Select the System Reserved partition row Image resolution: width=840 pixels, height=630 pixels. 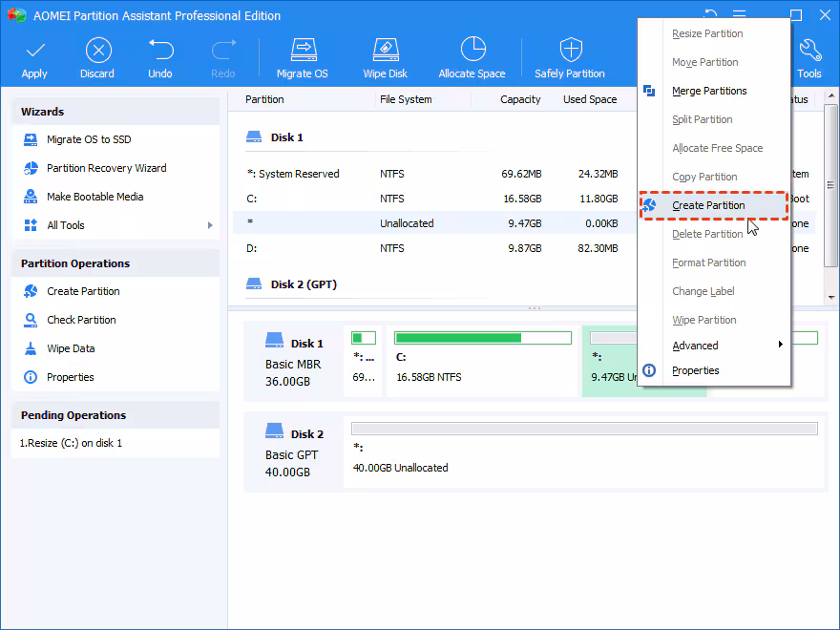pos(434,174)
